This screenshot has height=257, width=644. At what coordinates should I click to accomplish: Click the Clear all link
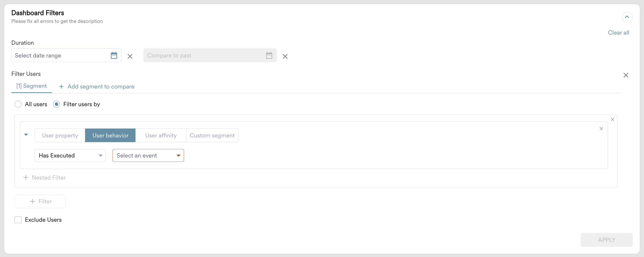(x=618, y=33)
